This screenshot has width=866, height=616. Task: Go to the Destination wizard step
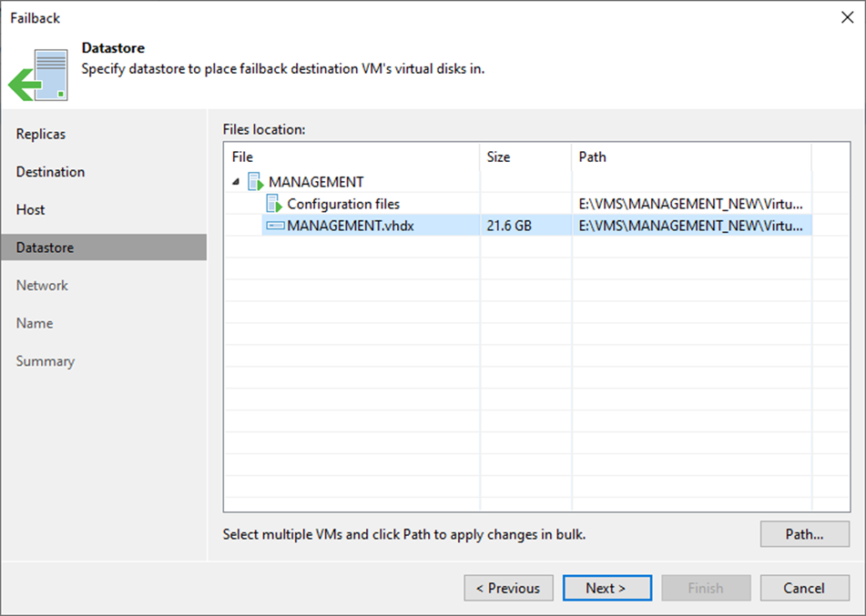point(50,172)
